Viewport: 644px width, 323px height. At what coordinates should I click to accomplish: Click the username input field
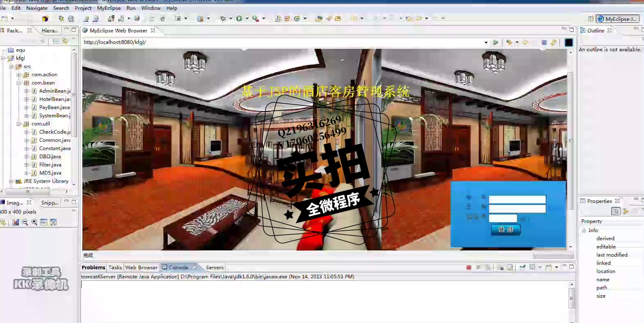tap(517, 199)
